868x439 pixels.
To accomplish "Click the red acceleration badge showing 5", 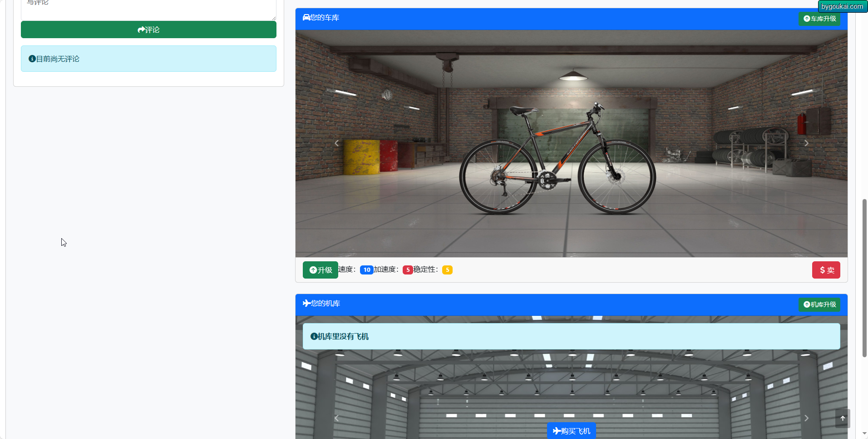I will tap(408, 270).
